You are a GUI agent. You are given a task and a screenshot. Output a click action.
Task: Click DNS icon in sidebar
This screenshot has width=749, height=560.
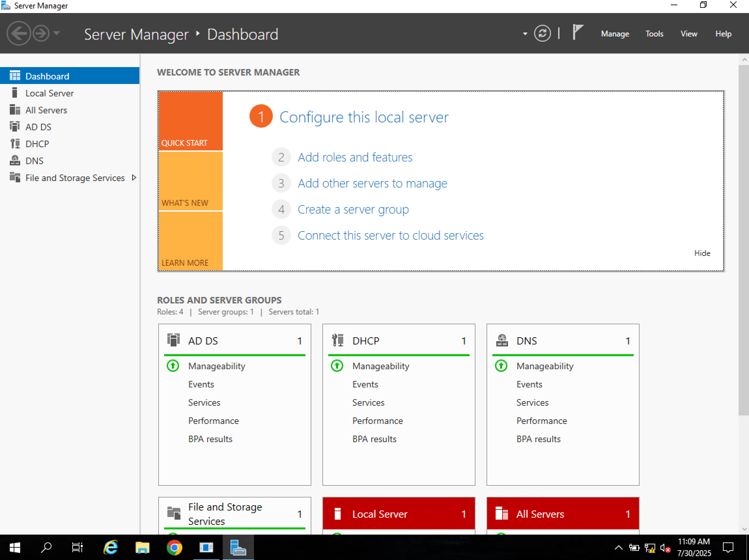15,160
